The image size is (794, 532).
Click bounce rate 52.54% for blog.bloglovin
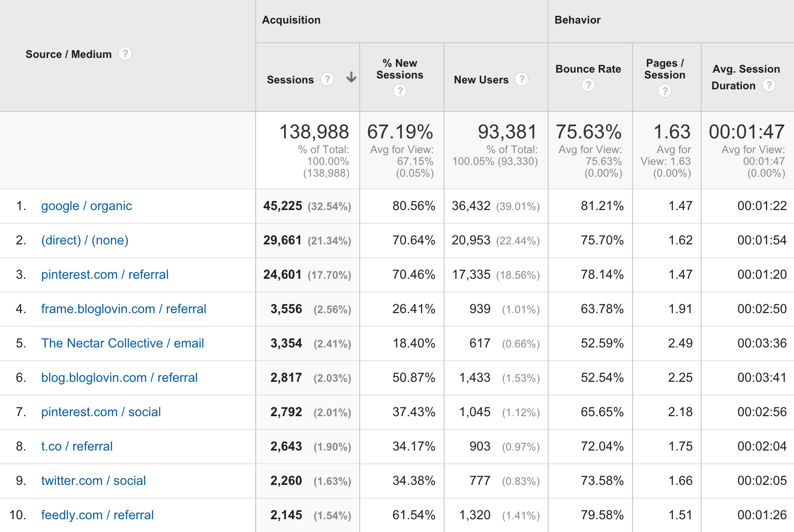[x=602, y=377]
